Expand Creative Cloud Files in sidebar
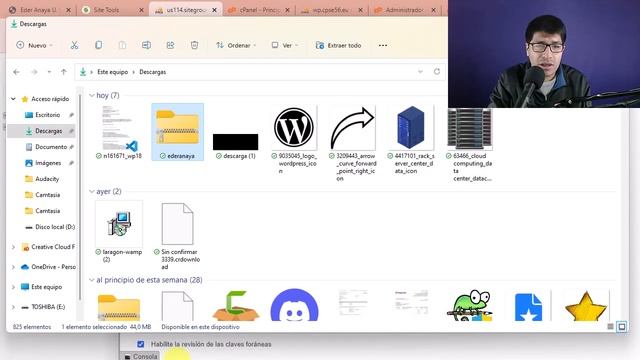The image size is (640, 360). (x=13, y=247)
